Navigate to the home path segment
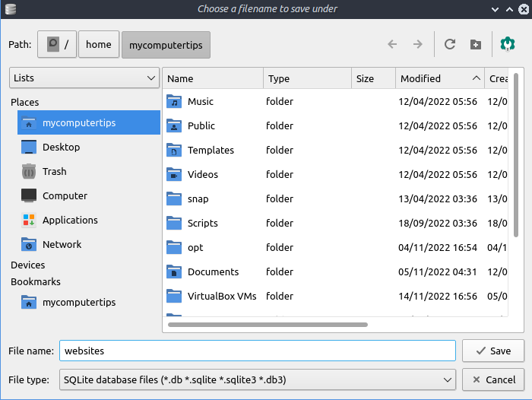Viewport: 532px width, 400px height. tap(99, 44)
